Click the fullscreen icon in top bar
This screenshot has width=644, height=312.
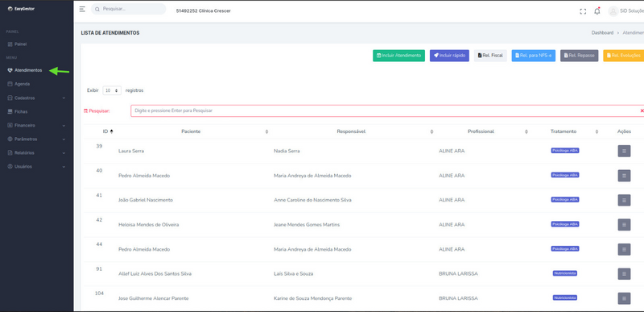[583, 11]
